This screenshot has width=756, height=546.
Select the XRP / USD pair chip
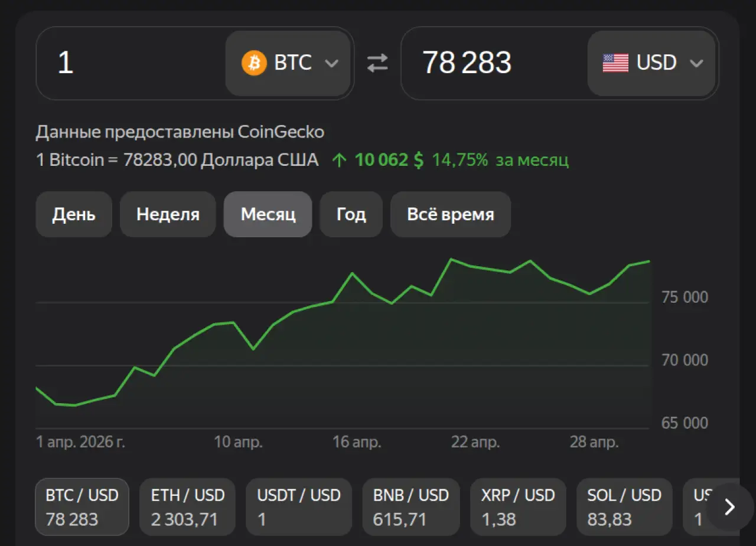pyautogui.click(x=518, y=507)
